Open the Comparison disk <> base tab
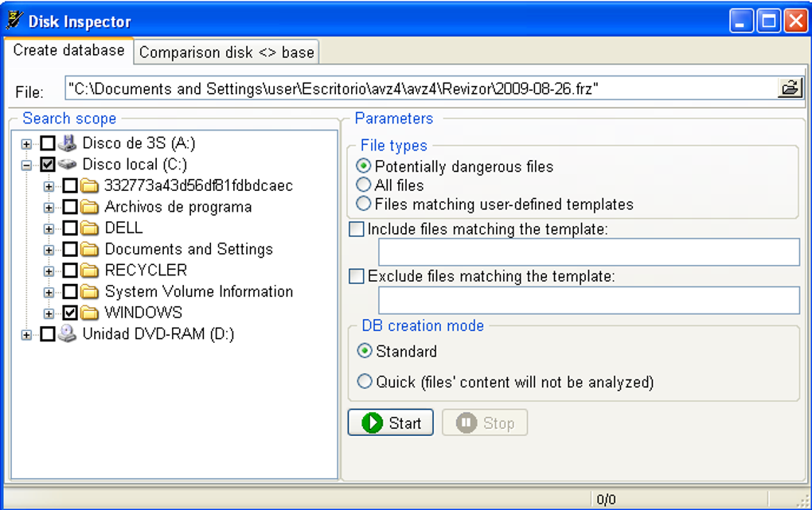Screen dimensions: 812x510 226,53
